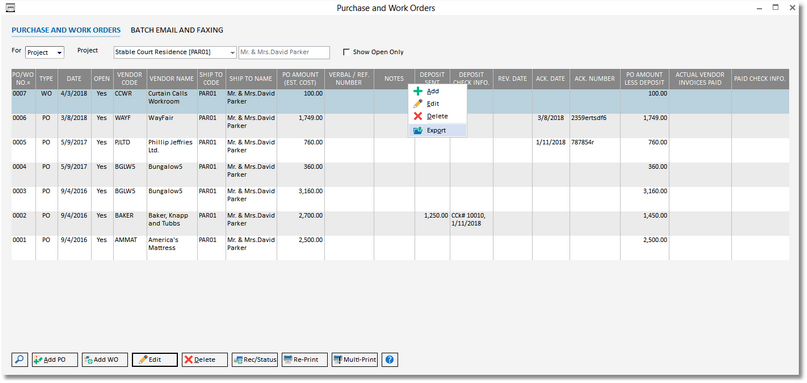Select order number 0002
Screen dimensions: 807x383
[x=19, y=215]
